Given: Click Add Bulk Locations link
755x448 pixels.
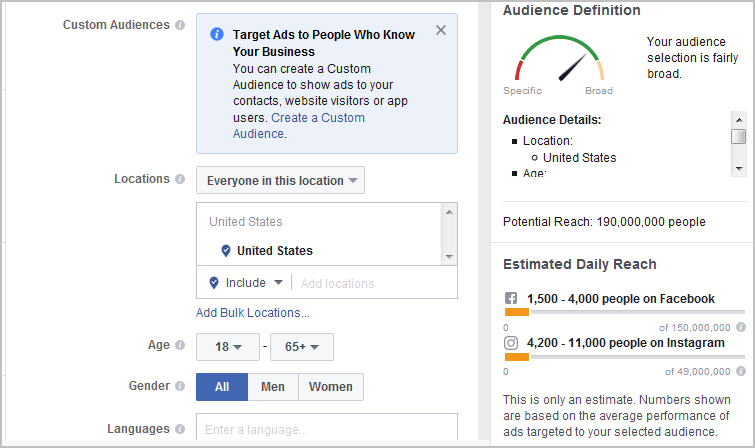Looking at the screenshot, I should [253, 313].
